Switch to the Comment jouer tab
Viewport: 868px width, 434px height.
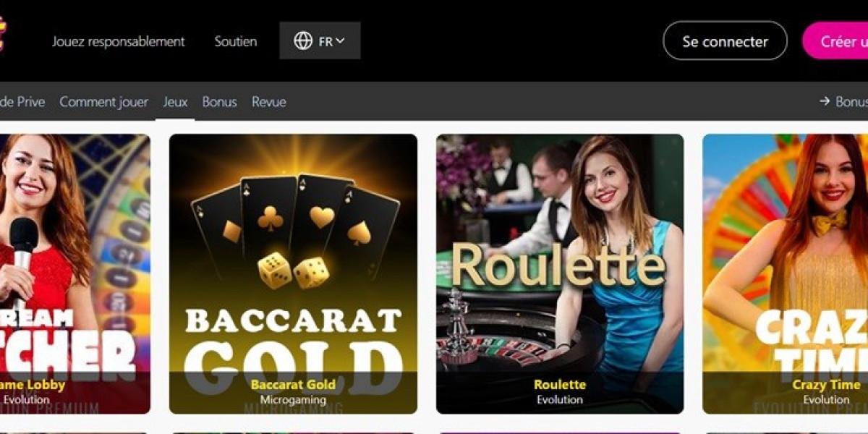pyautogui.click(x=103, y=102)
